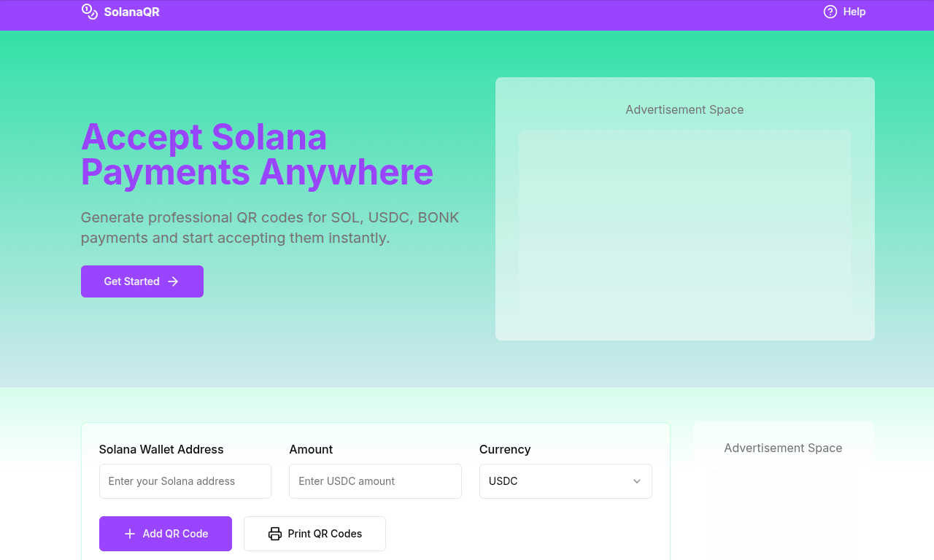
Task: Click the Print QR Codes button
Action: pyautogui.click(x=314, y=534)
